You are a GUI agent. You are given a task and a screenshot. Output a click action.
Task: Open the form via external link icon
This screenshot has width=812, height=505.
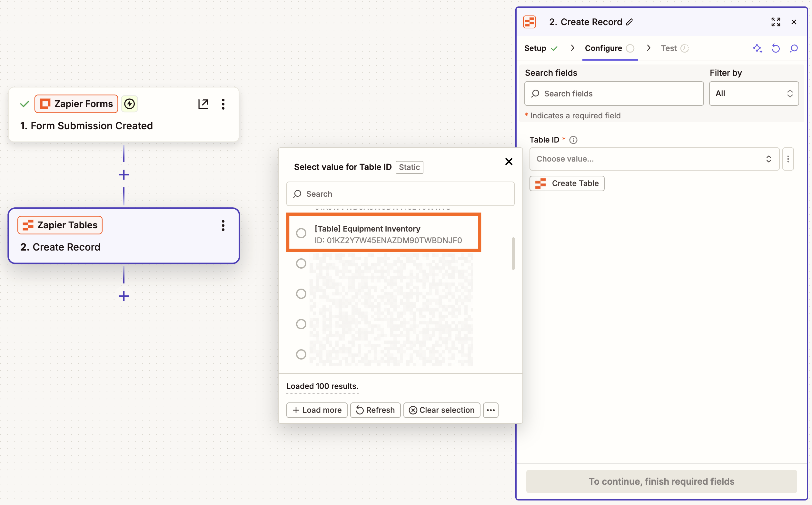203,104
